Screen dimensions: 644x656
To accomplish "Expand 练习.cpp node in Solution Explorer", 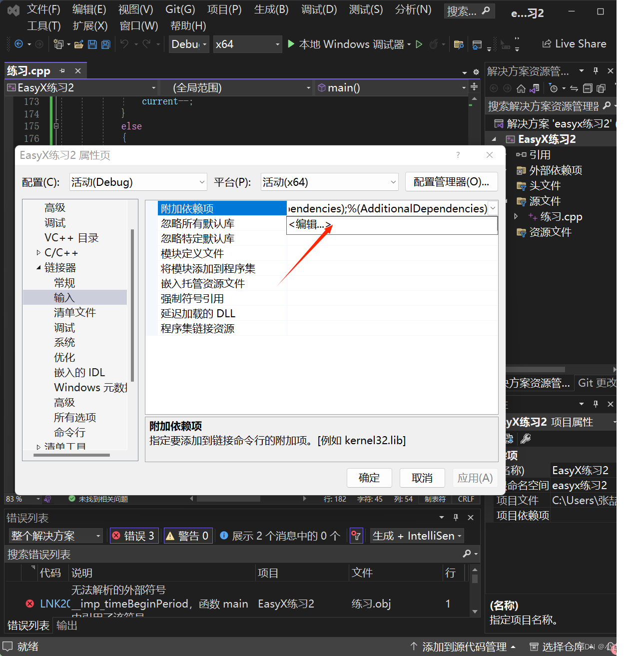I will point(516,216).
